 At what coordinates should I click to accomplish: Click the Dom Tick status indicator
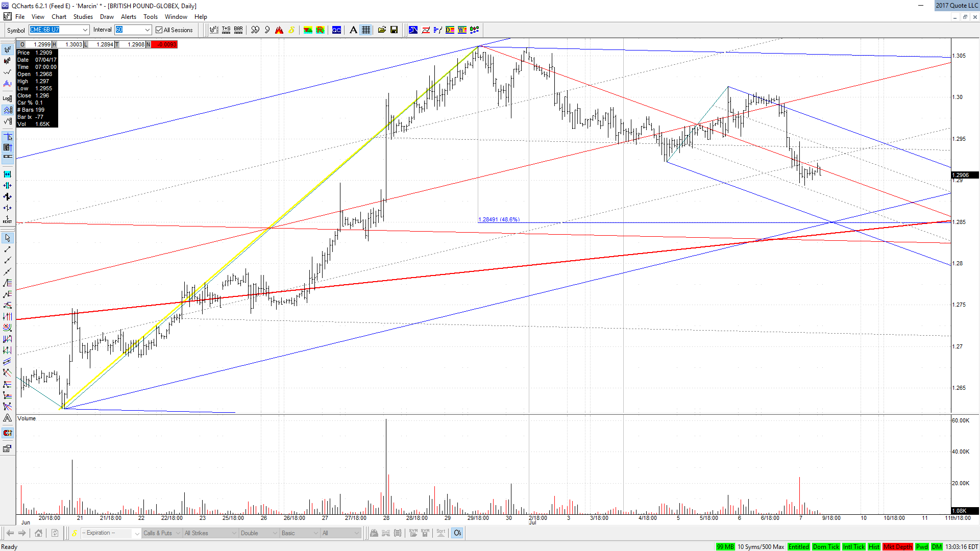[x=826, y=547]
